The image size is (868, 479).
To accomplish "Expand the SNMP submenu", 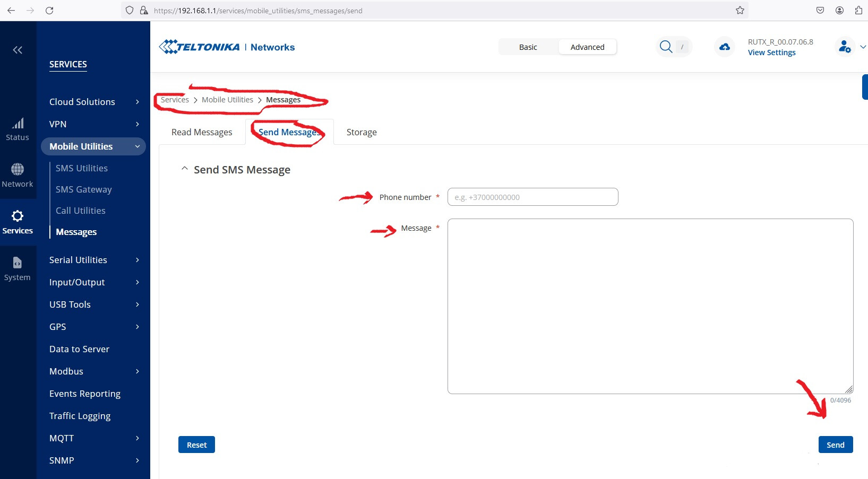I will tap(137, 460).
